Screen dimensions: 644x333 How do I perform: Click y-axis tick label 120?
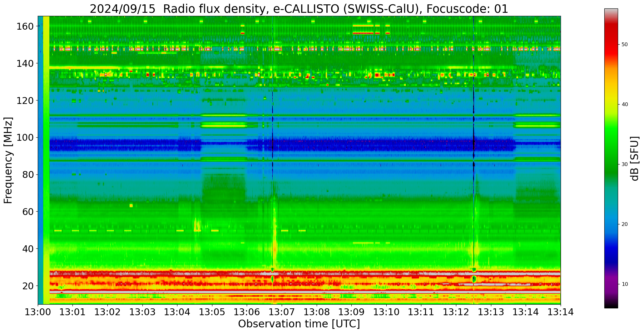(25, 100)
